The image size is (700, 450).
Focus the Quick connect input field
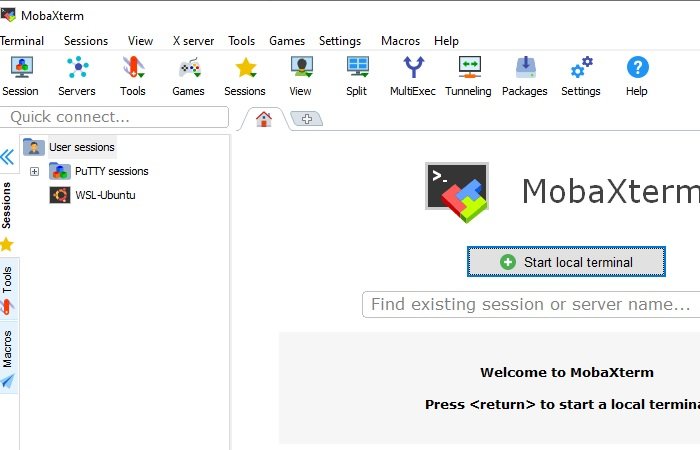coord(114,117)
